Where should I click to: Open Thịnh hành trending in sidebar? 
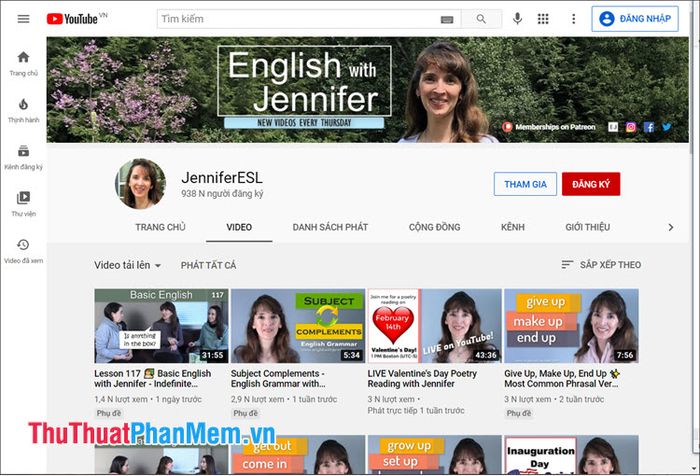click(23, 111)
